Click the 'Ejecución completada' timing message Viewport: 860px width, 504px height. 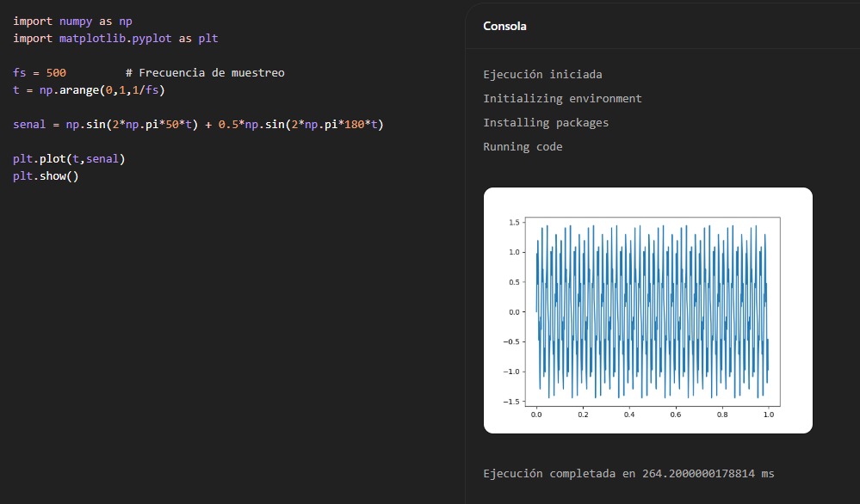point(628,473)
